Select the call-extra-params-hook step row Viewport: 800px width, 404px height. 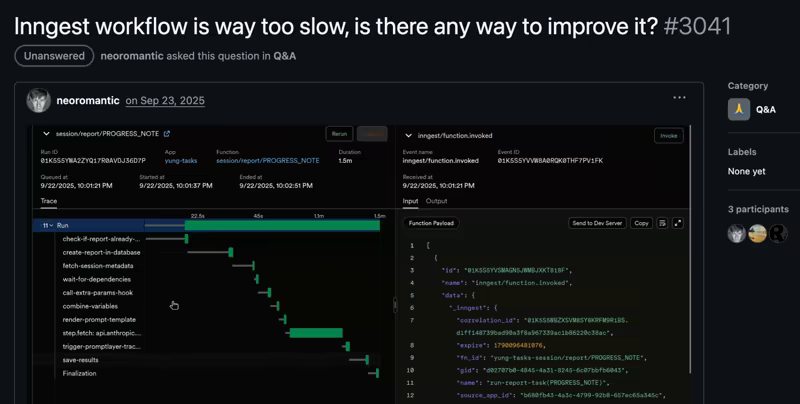pyautogui.click(x=207, y=293)
